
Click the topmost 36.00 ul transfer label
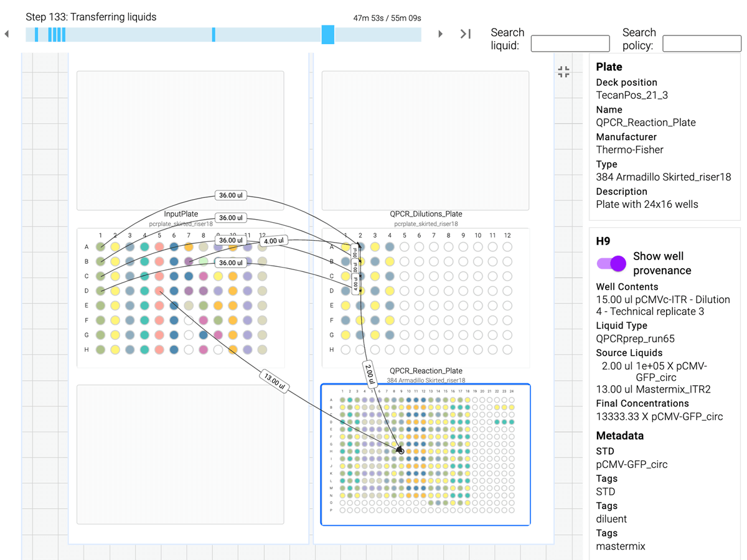pos(231,195)
